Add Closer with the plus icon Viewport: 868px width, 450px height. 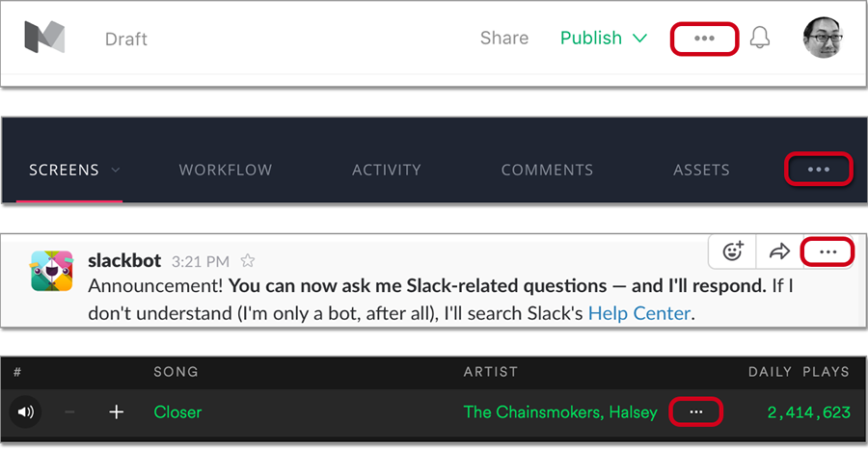point(117,412)
